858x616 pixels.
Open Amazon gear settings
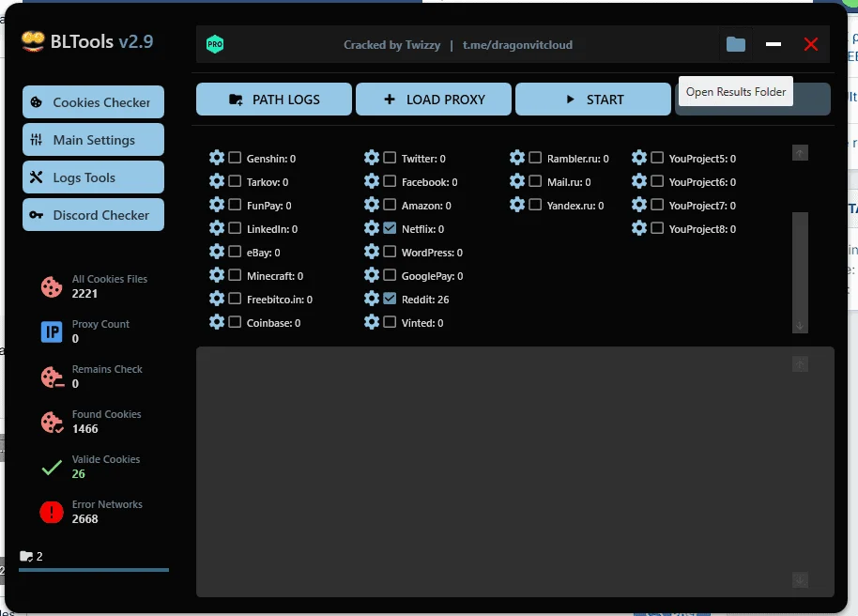pyautogui.click(x=372, y=205)
